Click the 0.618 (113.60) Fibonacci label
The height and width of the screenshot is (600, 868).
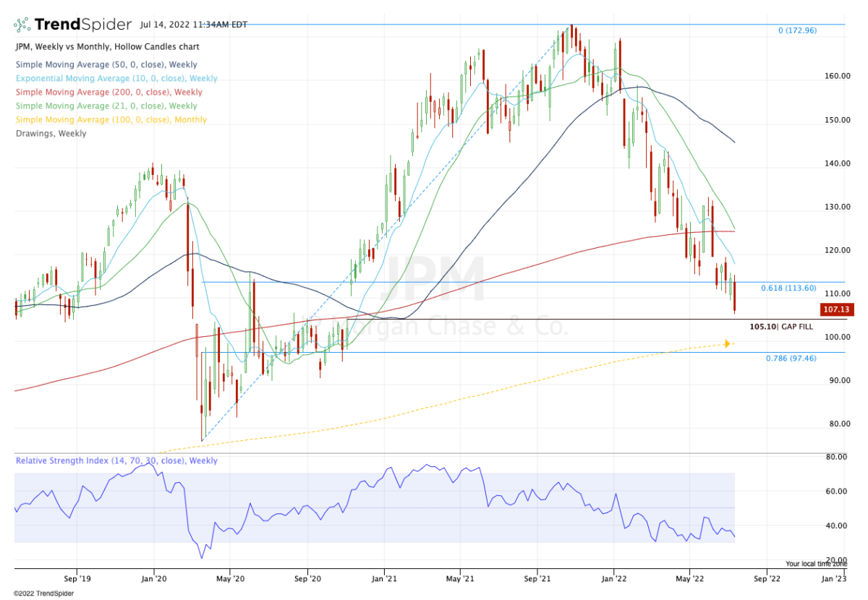coord(788,288)
